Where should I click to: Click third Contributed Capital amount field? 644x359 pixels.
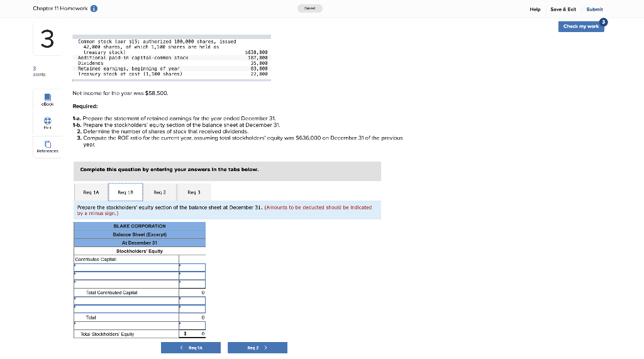click(192, 284)
